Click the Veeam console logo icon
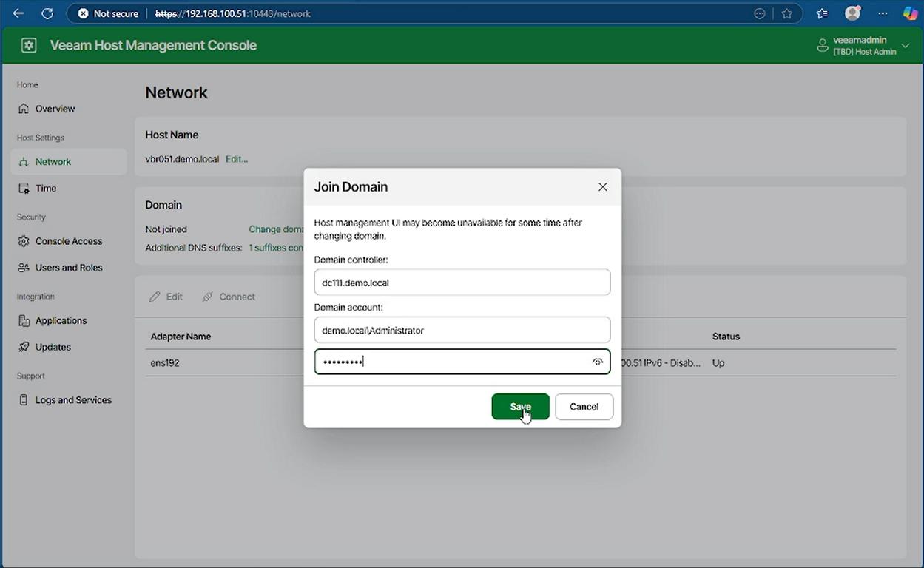924x568 pixels. 29,45
